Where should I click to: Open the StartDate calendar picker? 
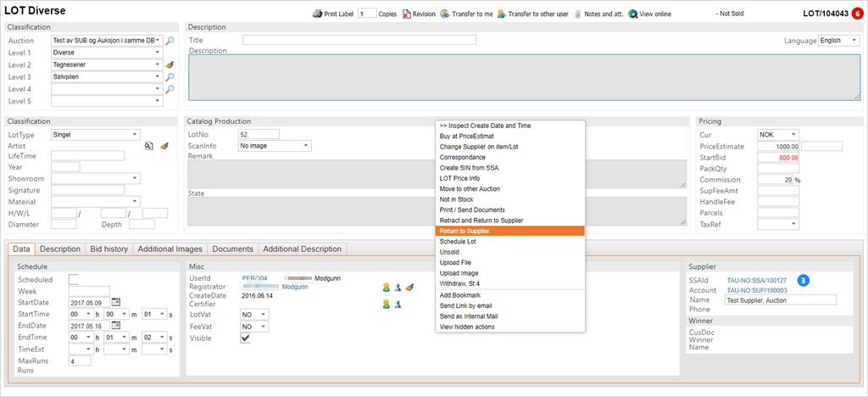point(117,302)
